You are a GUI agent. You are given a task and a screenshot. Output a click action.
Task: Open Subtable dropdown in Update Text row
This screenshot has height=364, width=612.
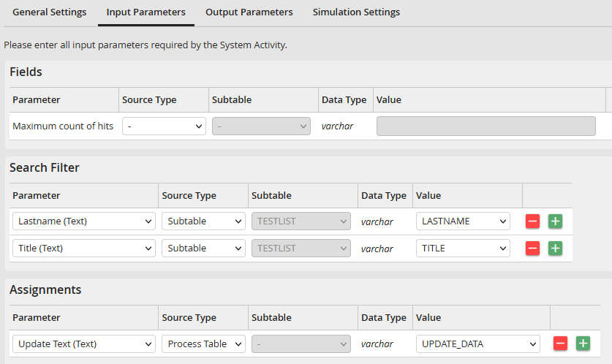pos(301,344)
